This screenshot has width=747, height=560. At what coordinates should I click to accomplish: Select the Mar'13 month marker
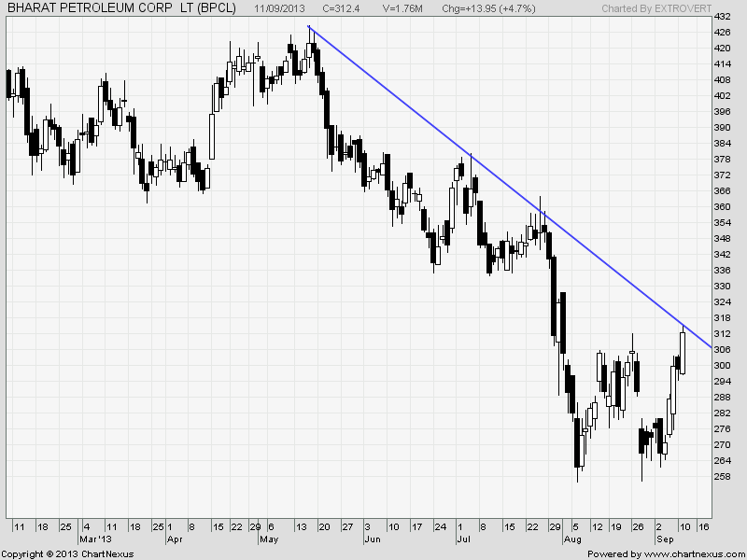[96, 539]
